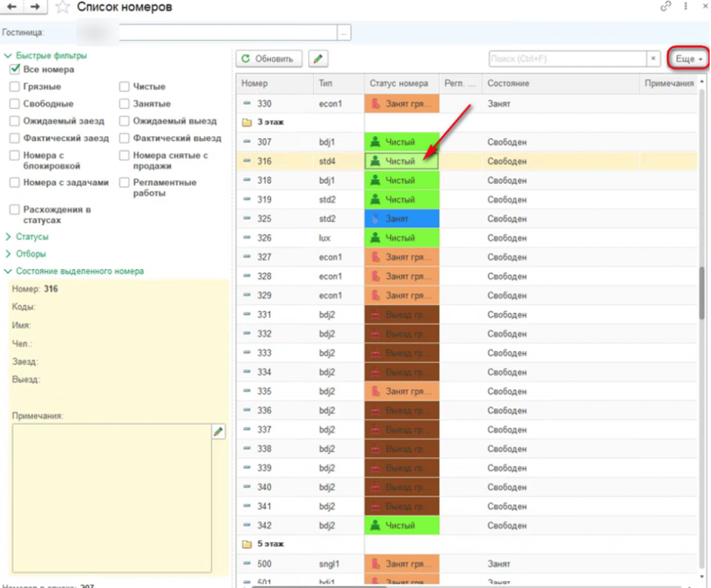Open the vertical three-dot window menu
This screenshot has height=588, width=711.
pyautogui.click(x=685, y=6)
